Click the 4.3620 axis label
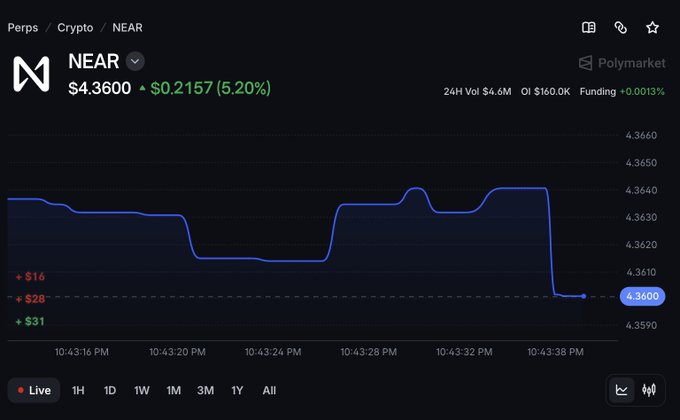This screenshot has height=420, width=680. (641, 245)
